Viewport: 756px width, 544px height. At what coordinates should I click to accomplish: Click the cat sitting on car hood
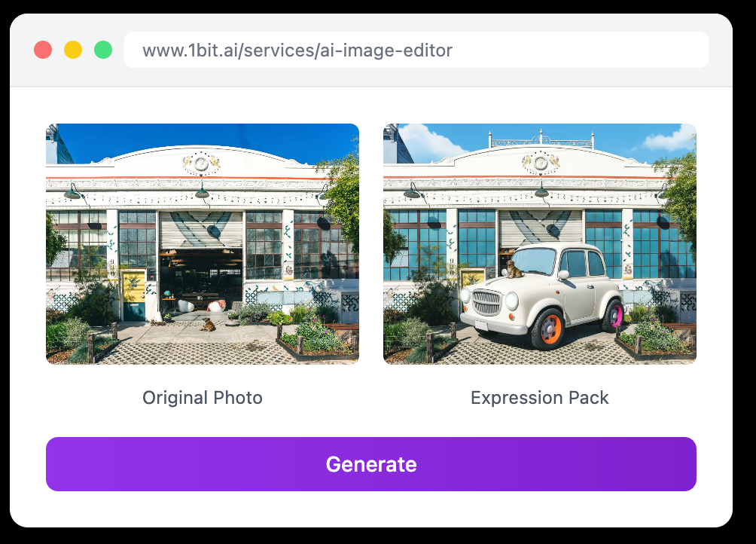pos(513,269)
